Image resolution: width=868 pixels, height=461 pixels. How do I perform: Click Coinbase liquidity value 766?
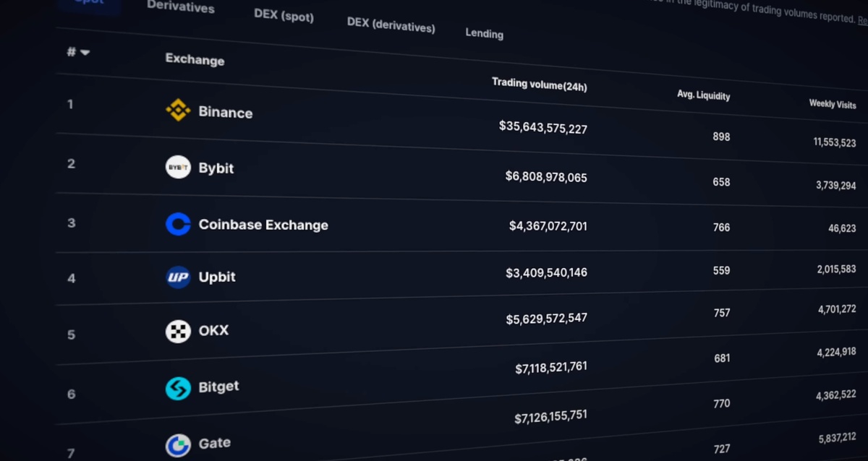[x=721, y=227]
